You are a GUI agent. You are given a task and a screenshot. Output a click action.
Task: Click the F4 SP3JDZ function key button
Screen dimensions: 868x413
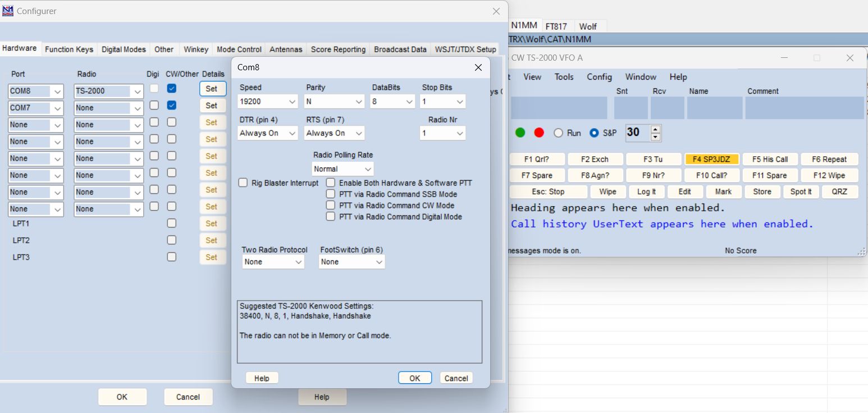pyautogui.click(x=711, y=159)
